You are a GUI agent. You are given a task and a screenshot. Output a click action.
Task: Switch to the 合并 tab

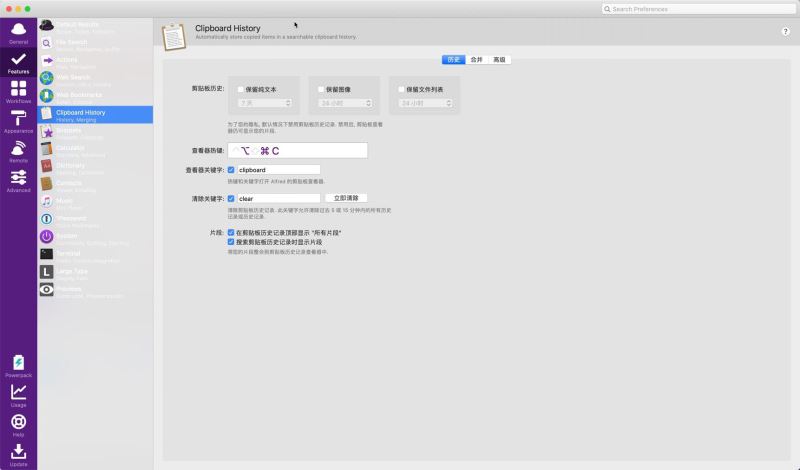477,60
